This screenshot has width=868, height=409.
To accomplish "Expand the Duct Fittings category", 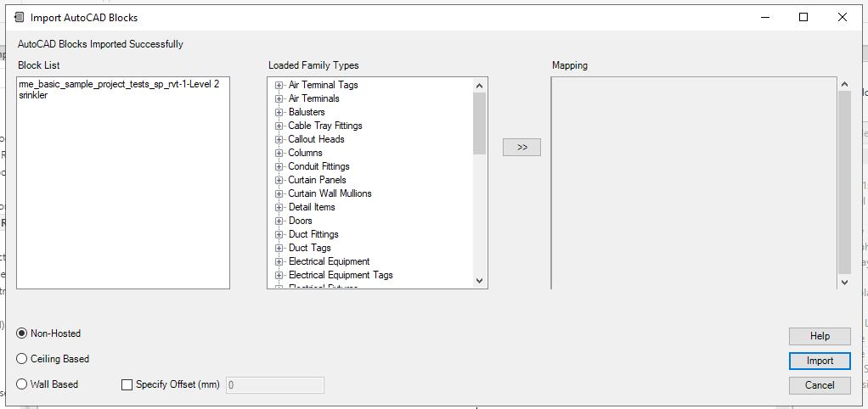I will [x=279, y=234].
